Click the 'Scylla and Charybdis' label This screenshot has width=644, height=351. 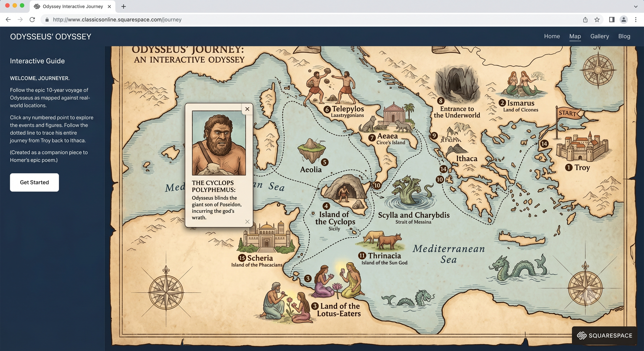pos(414,215)
